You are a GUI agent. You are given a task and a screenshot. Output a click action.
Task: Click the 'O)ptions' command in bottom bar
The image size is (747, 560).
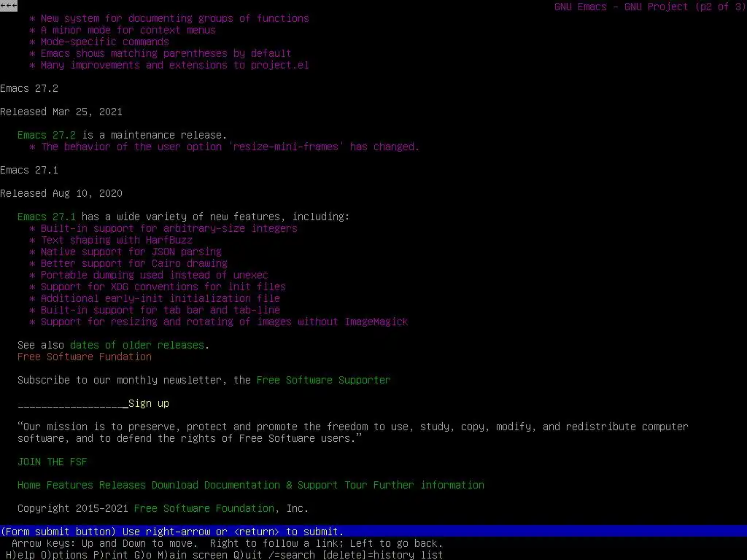(x=64, y=555)
